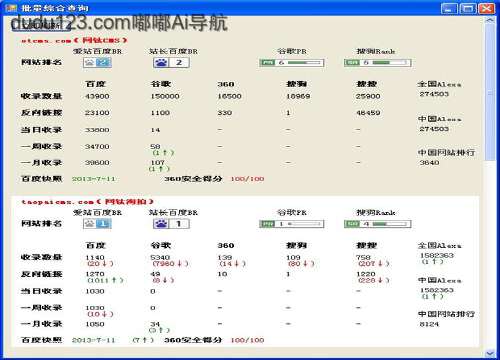
Task: Click the vertical scrollbar thumb
Action: (x=490, y=93)
